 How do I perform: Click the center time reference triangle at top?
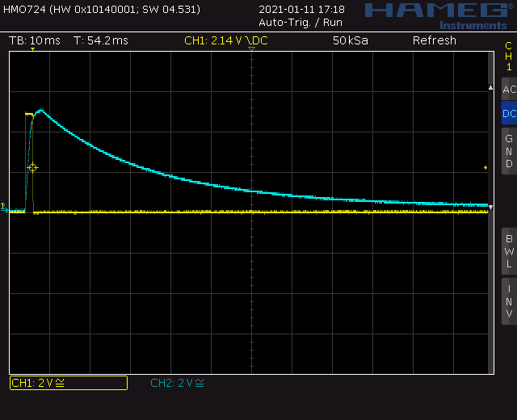click(251, 50)
